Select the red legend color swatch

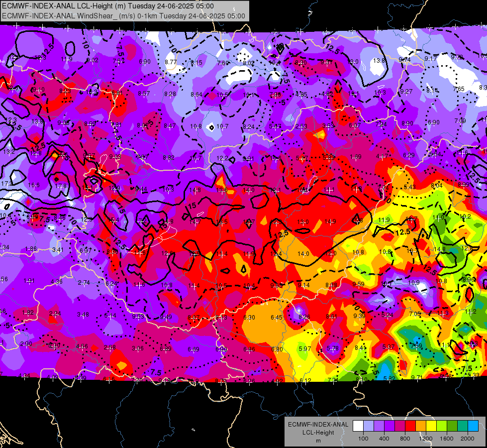point(410,426)
